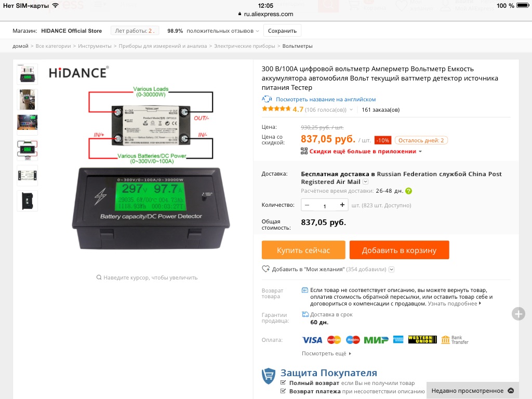Click the Купить сейчас button
This screenshot has height=399, width=532.
[303, 250]
